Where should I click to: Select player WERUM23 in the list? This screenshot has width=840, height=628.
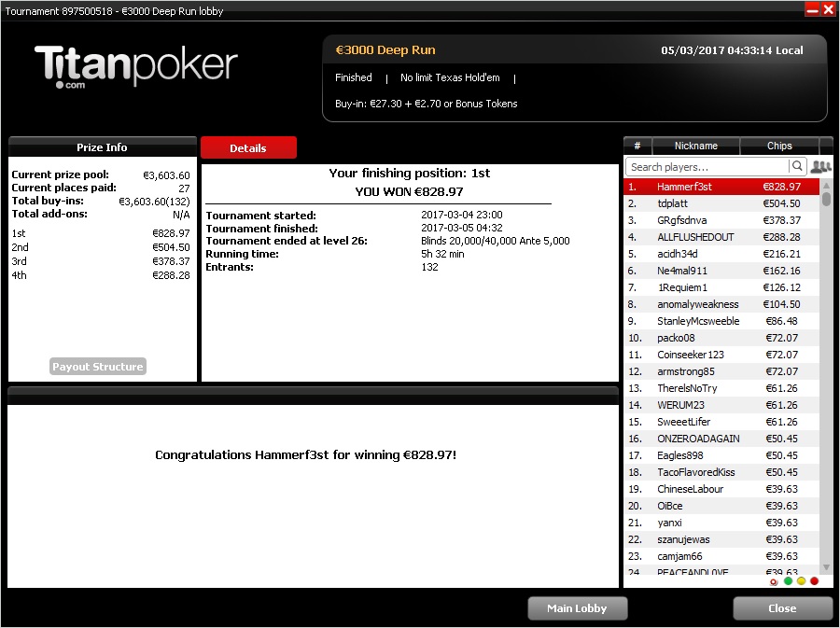pyautogui.click(x=721, y=405)
